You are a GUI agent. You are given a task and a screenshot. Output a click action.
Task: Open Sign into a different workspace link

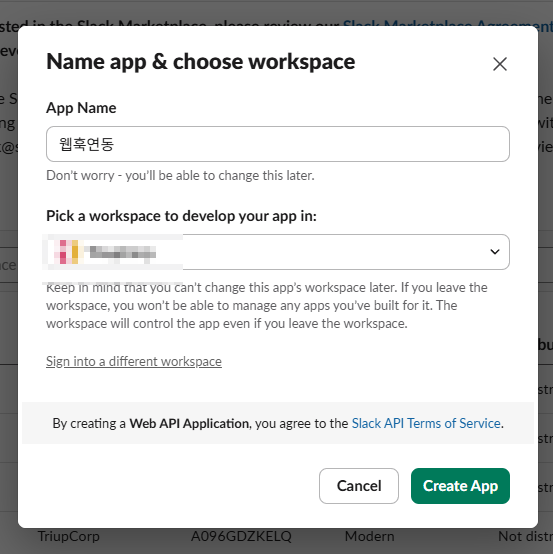[134, 361]
